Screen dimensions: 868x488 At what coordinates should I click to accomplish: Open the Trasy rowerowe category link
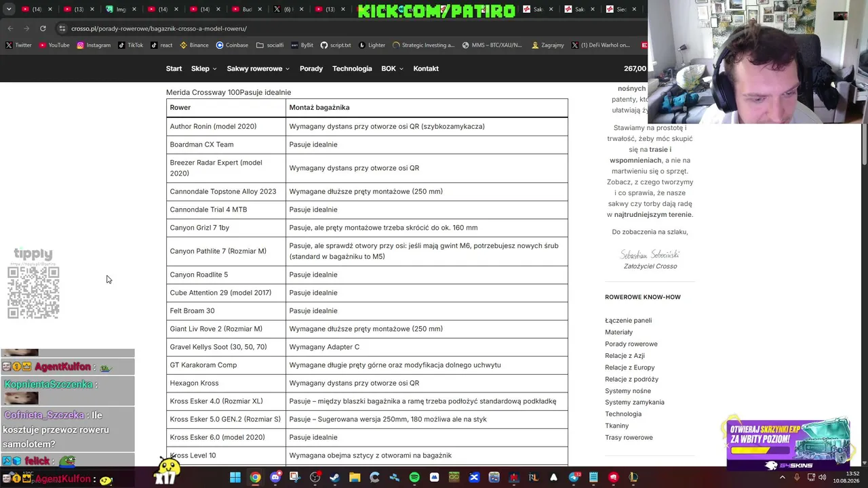pyautogui.click(x=629, y=437)
